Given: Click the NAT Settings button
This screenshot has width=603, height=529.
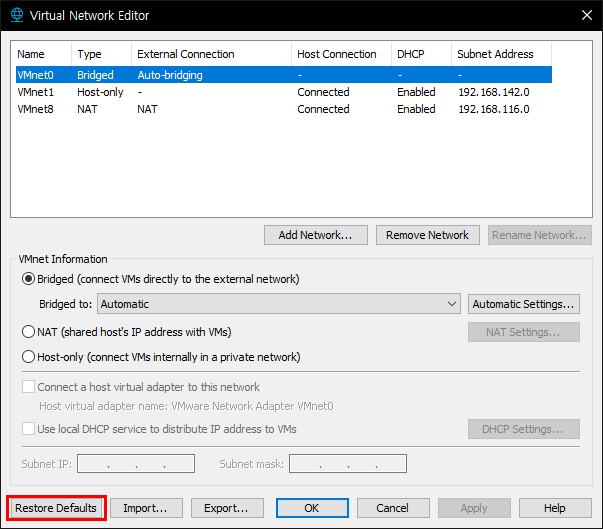Looking at the screenshot, I should pos(524,332).
